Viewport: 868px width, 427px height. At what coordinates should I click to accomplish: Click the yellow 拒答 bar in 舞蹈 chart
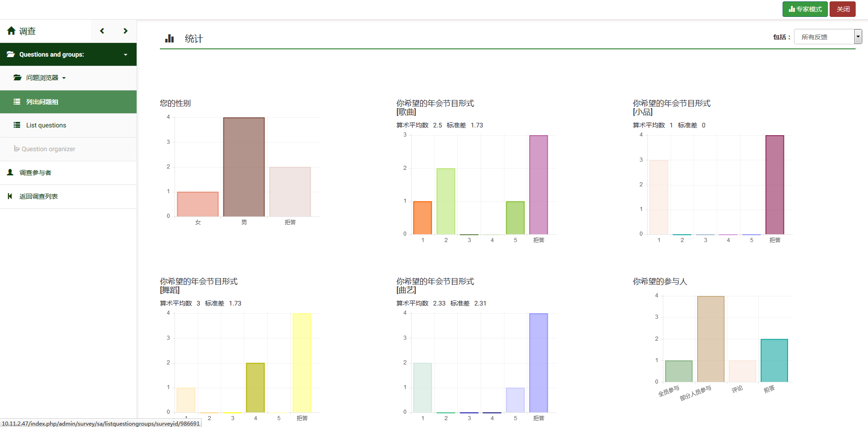[302, 363]
